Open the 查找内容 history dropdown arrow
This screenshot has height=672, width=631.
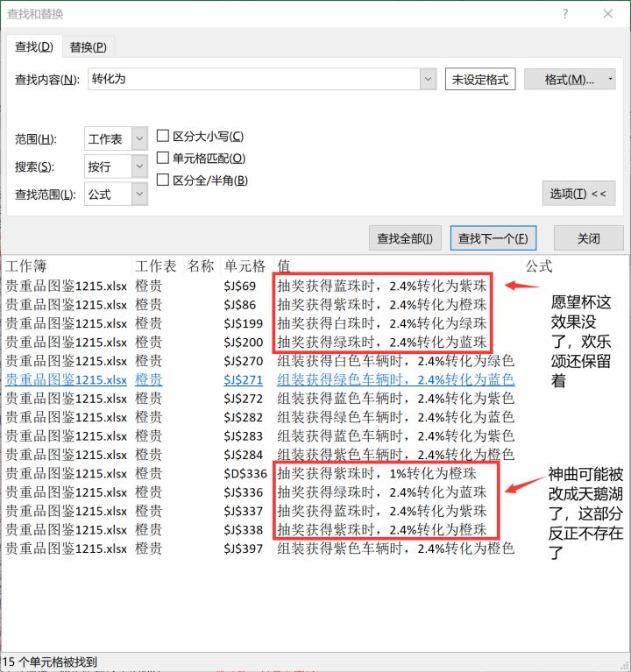click(x=428, y=79)
